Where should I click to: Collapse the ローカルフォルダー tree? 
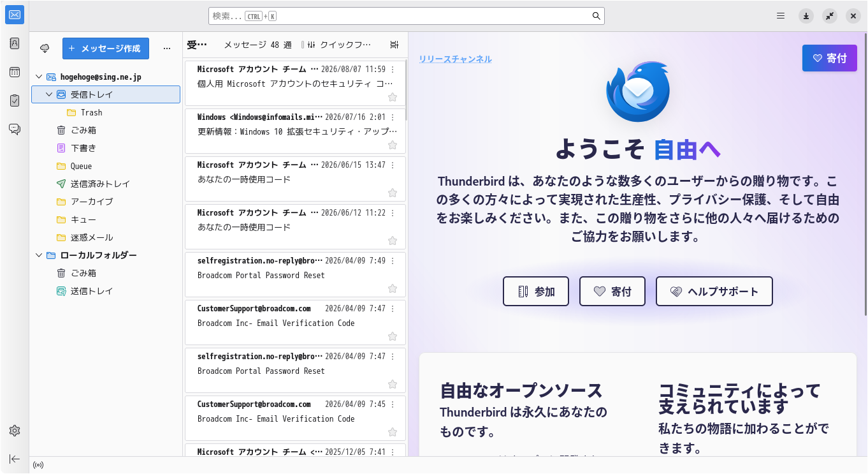[39, 255]
